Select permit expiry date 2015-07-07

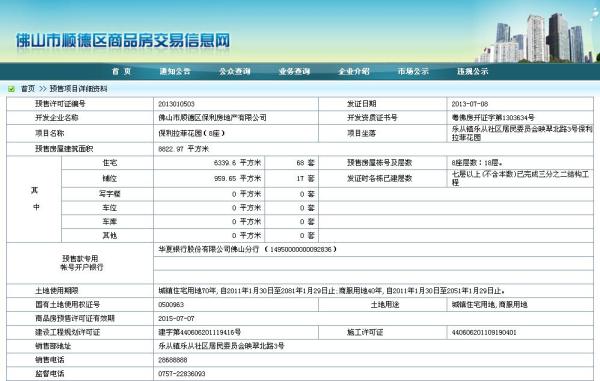click(176, 318)
